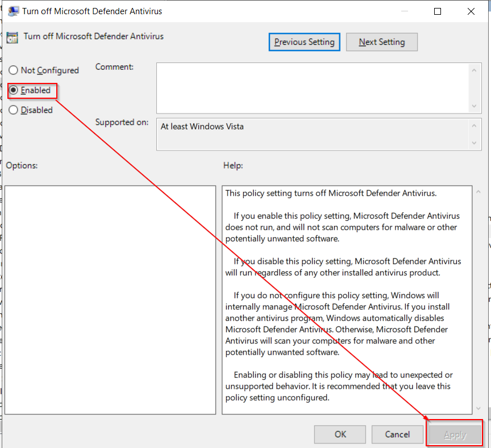This screenshot has height=448, width=491.
Task: Click the Help pane scroll up arrow
Action: coord(478,192)
